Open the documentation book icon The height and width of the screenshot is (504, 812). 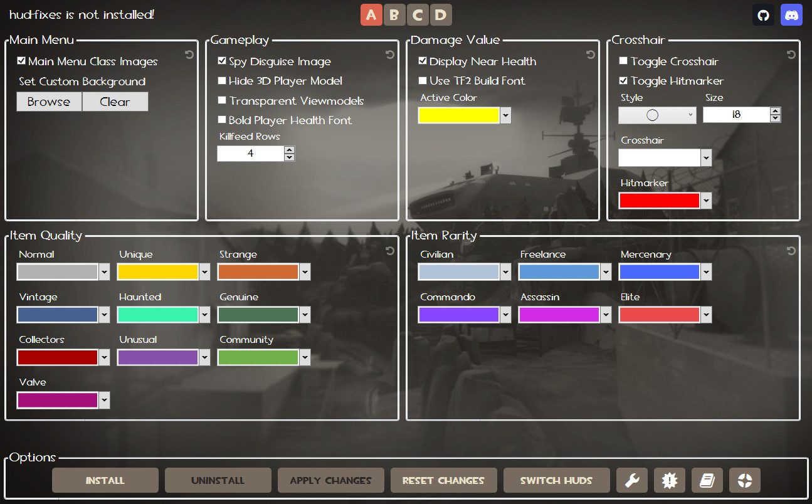tap(707, 480)
